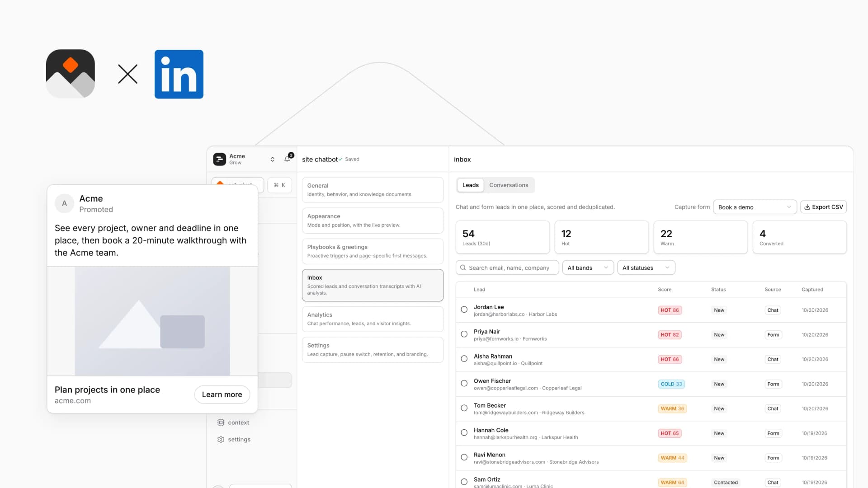Click Learn more in the ad
868x488 pixels.
(x=222, y=394)
